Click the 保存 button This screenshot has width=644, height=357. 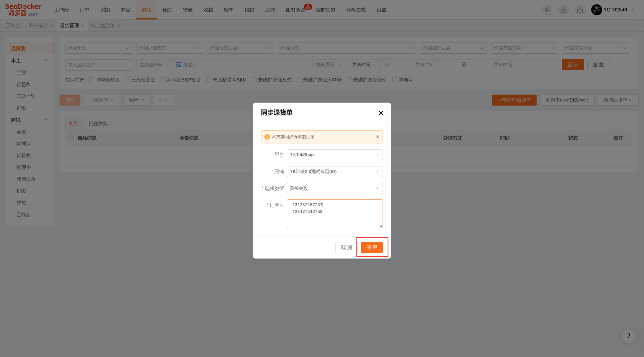tap(372, 247)
